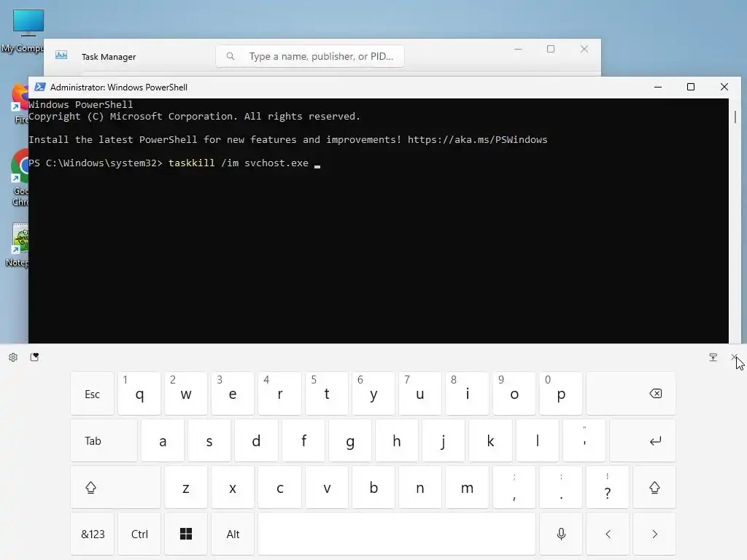Tap the u key
Screen dimensions: 747x560
point(419,394)
